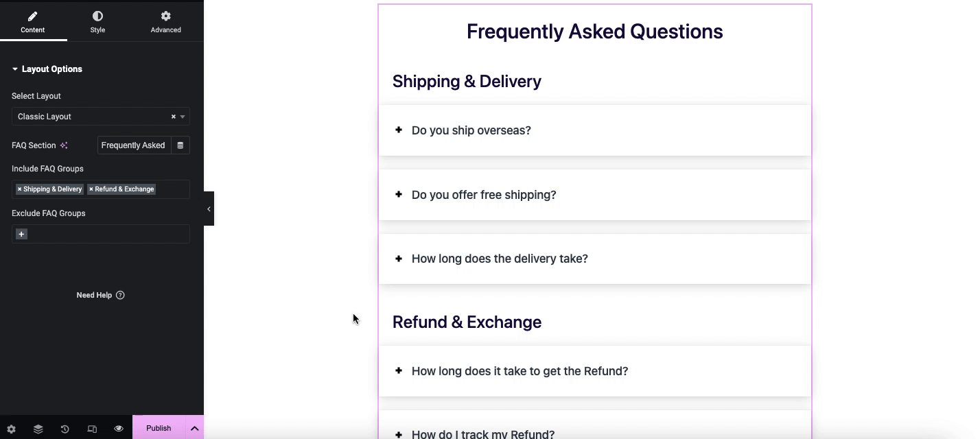This screenshot has height=439, width=980.
Task: Open the Select Layout dropdown
Action: (x=182, y=116)
